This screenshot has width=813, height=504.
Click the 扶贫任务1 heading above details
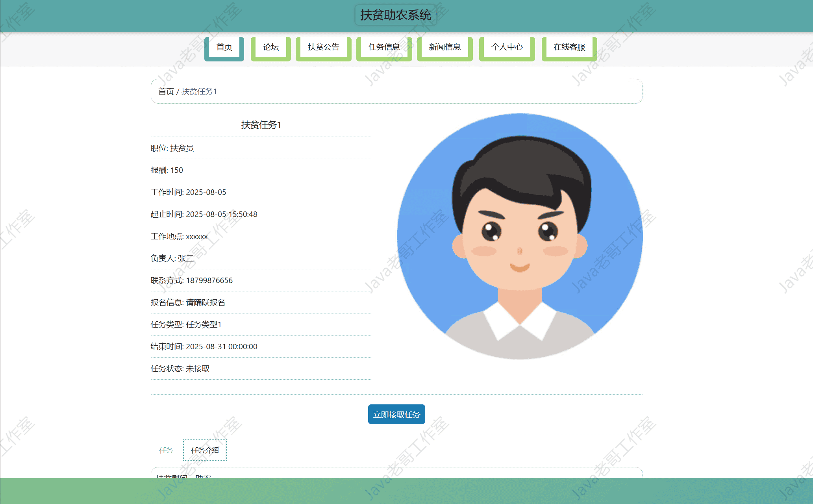point(261,125)
